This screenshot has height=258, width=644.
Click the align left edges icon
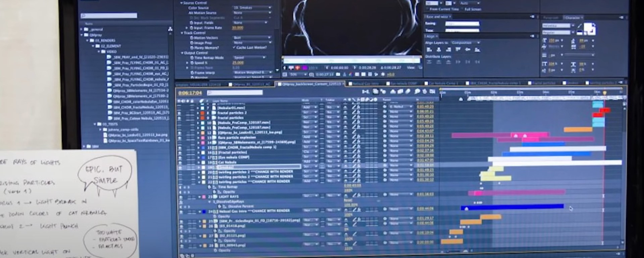(429, 50)
